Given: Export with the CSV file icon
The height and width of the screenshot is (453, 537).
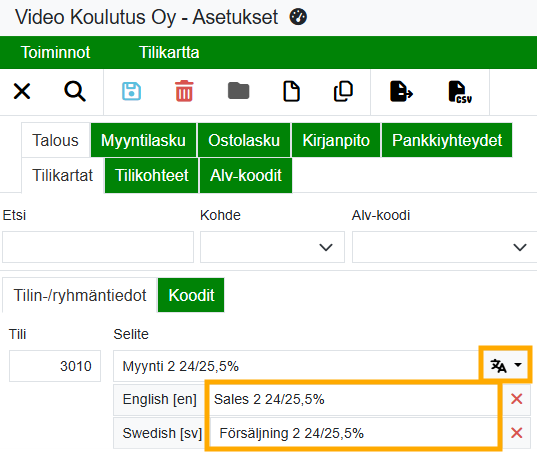Looking at the screenshot, I should [460, 92].
